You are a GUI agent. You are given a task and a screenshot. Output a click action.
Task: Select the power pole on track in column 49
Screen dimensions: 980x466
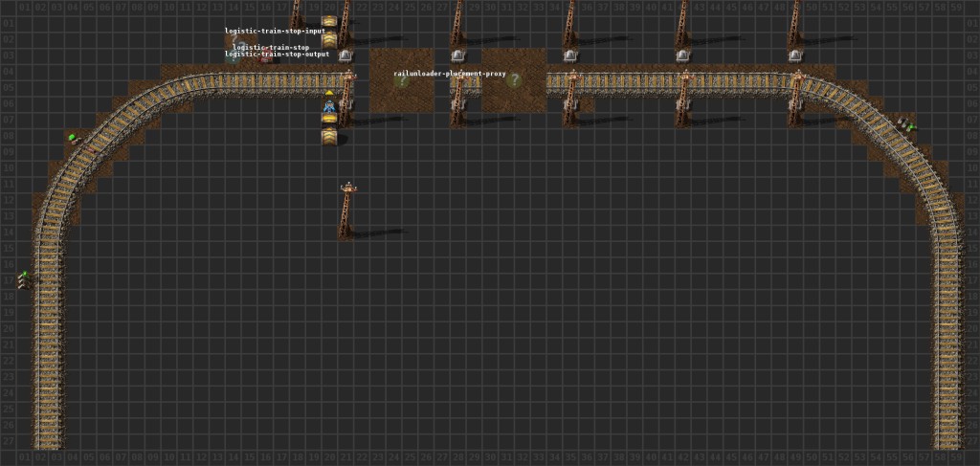click(795, 97)
